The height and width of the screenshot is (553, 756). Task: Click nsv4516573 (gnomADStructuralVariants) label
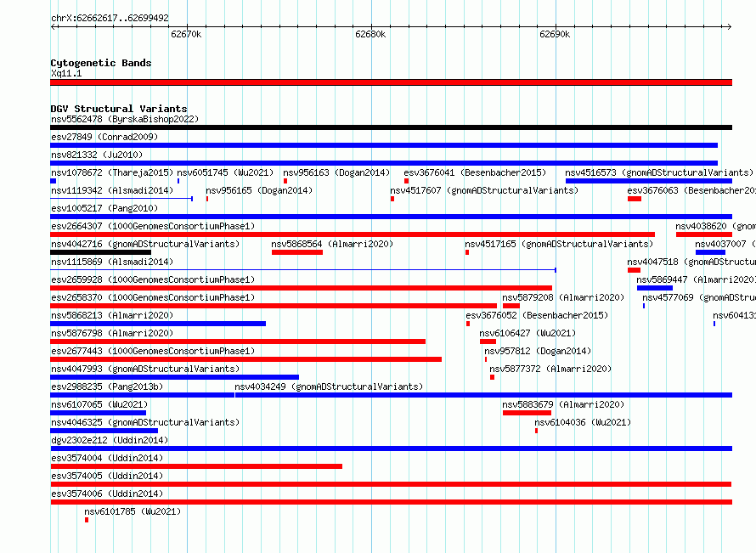(659, 172)
